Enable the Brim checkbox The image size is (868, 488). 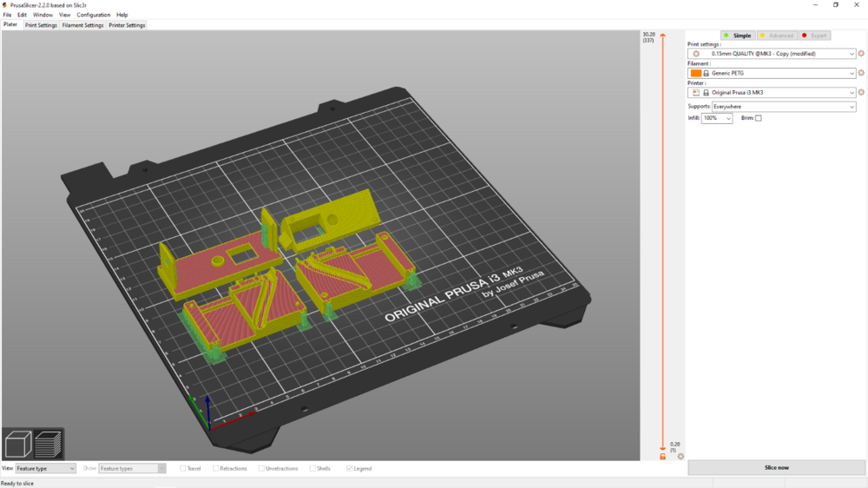pyautogui.click(x=758, y=118)
